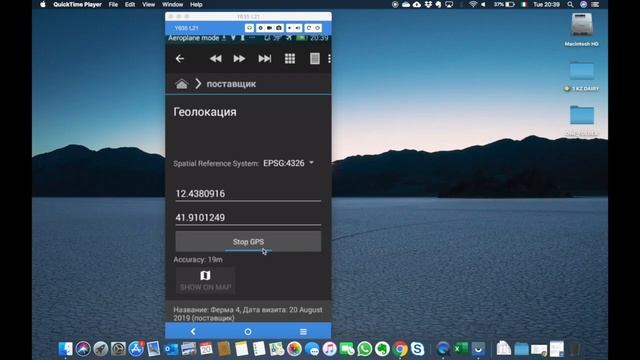Click the Spotlight search icon
Screen dimensions: 640x360
[570, 4]
